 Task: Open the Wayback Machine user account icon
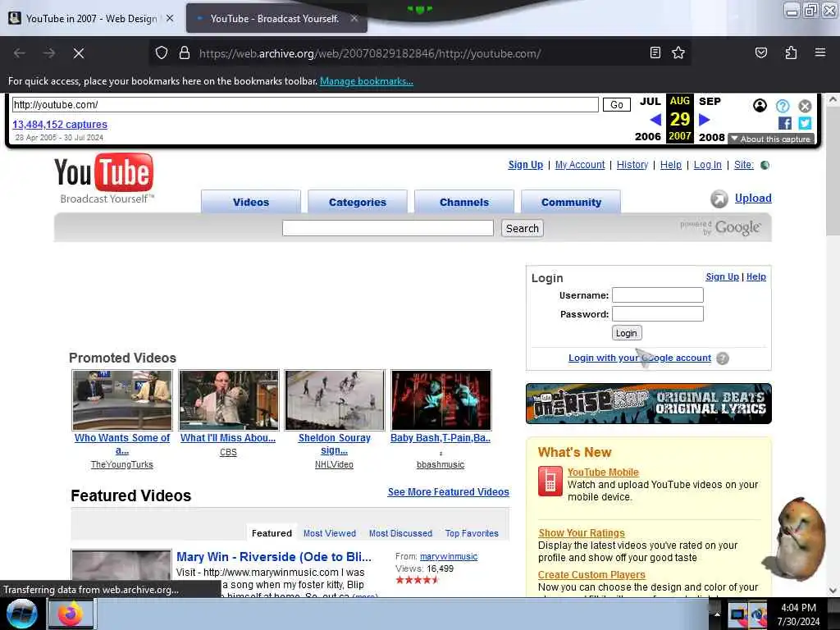[x=760, y=106]
